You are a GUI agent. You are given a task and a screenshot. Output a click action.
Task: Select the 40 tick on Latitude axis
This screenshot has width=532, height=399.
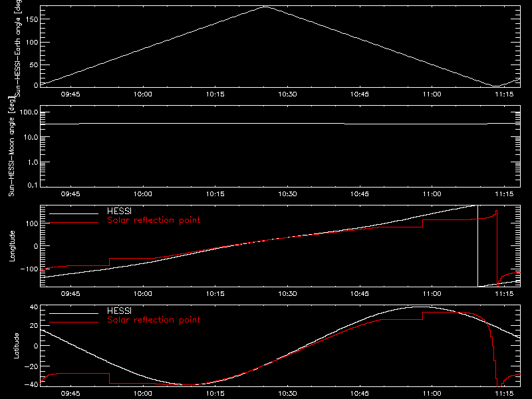(34, 307)
